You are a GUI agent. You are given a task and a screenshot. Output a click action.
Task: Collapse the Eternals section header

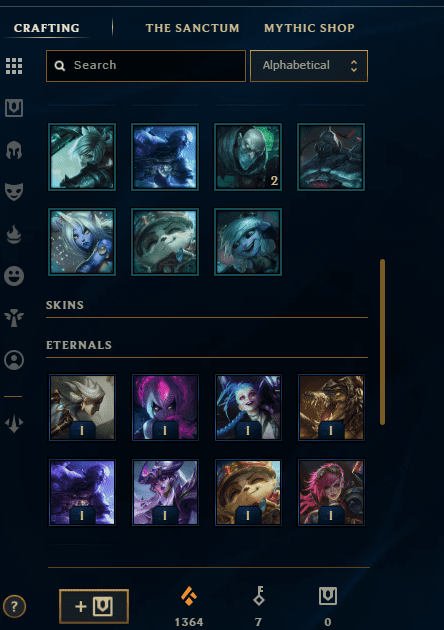(79, 345)
